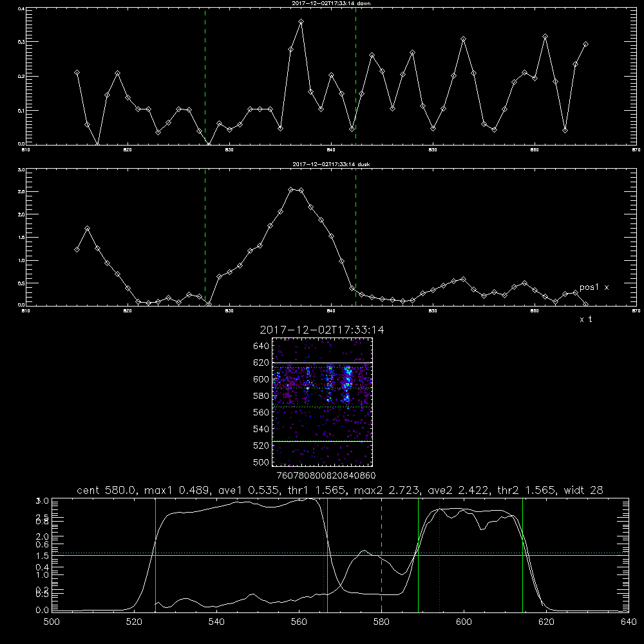Image resolution: width=644 pixels, height=644 pixels.
Task: Click the heatmap x-axis labels '760780800820840860'
Action: [x=327, y=475]
